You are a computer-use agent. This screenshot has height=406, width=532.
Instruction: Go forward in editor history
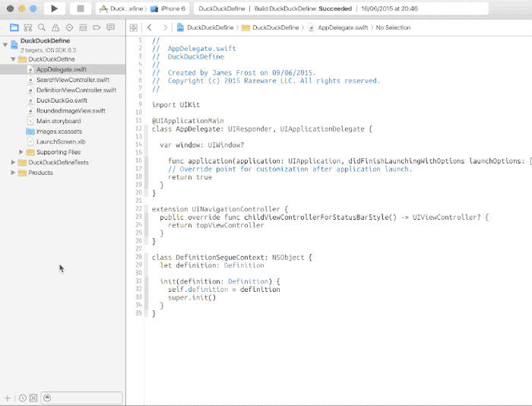coord(165,27)
